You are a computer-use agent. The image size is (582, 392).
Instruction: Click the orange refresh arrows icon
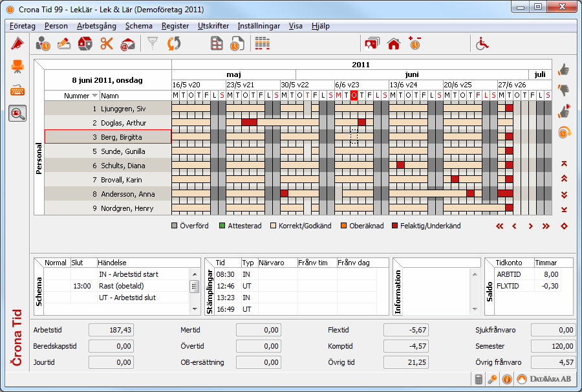click(x=174, y=44)
